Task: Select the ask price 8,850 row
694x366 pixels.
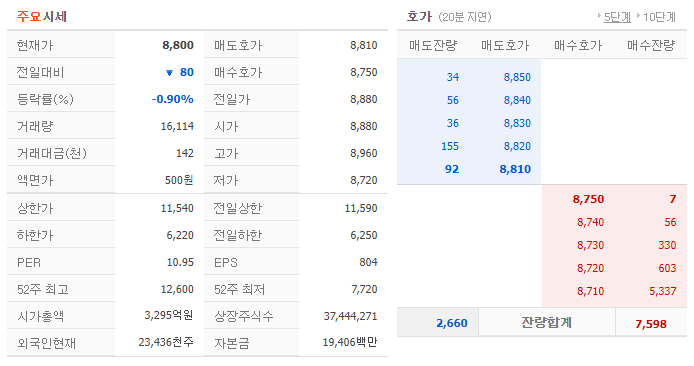Action: tap(517, 77)
